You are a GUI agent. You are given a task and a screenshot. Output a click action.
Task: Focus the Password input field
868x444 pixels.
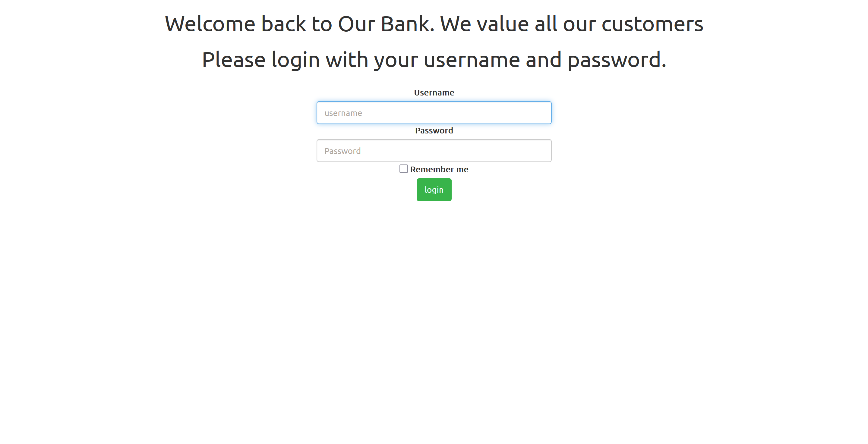(434, 151)
